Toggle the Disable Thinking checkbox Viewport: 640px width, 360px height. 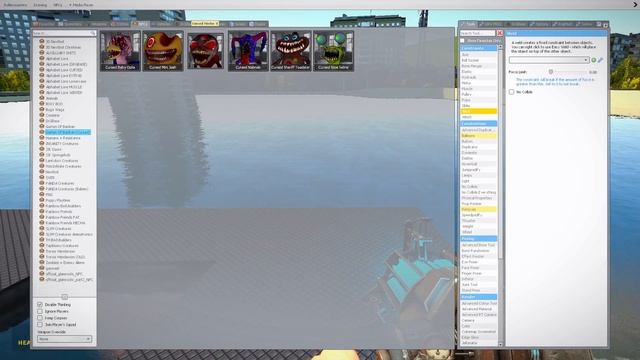click(x=40, y=304)
